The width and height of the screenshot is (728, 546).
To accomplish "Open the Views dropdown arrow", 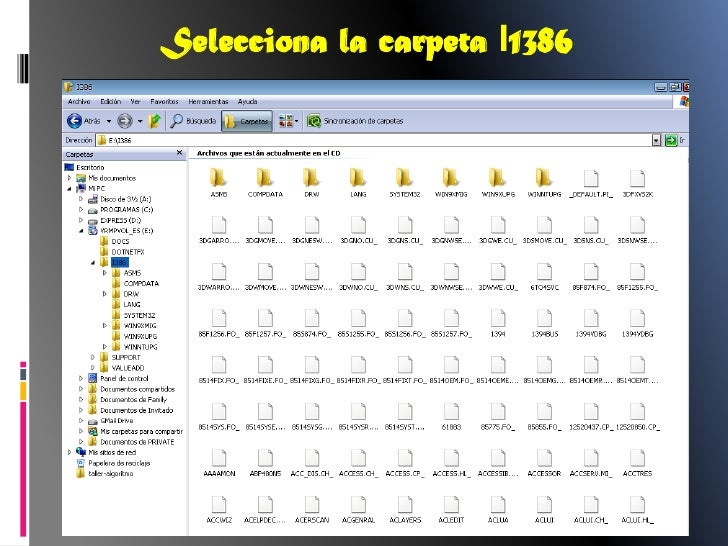I will pos(296,122).
